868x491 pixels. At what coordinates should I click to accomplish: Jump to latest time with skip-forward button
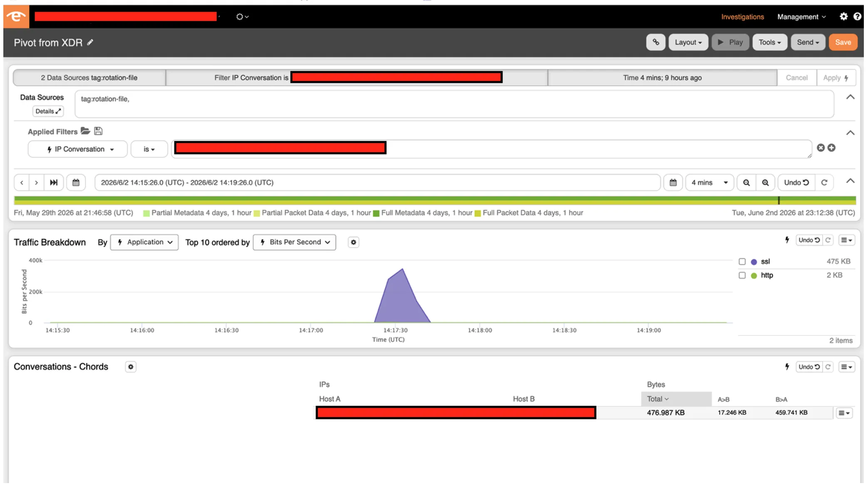pos(54,182)
